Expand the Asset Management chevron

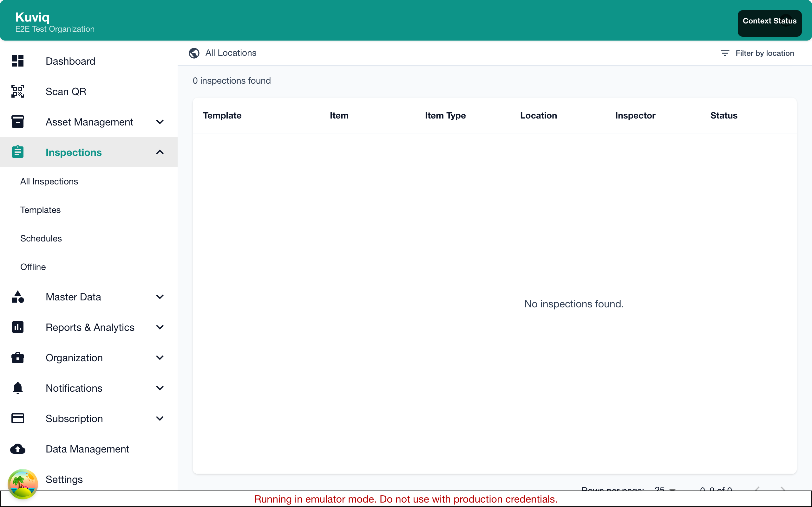[x=160, y=122]
